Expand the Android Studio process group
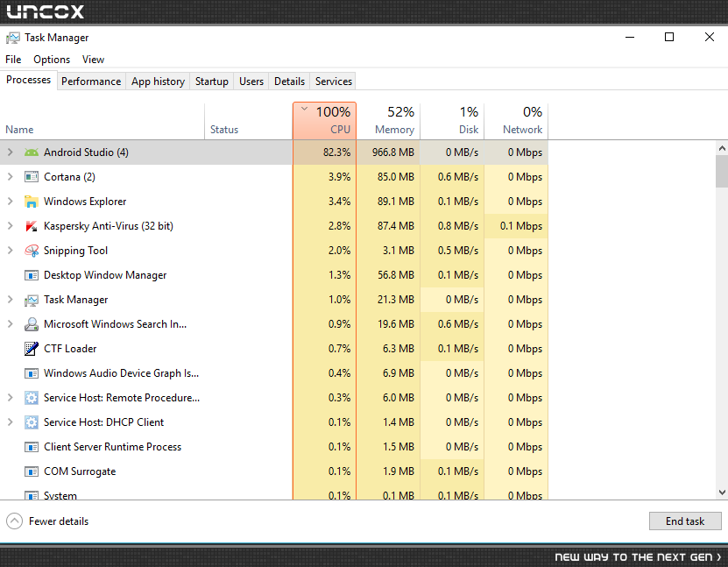728x567 pixels. [11, 152]
